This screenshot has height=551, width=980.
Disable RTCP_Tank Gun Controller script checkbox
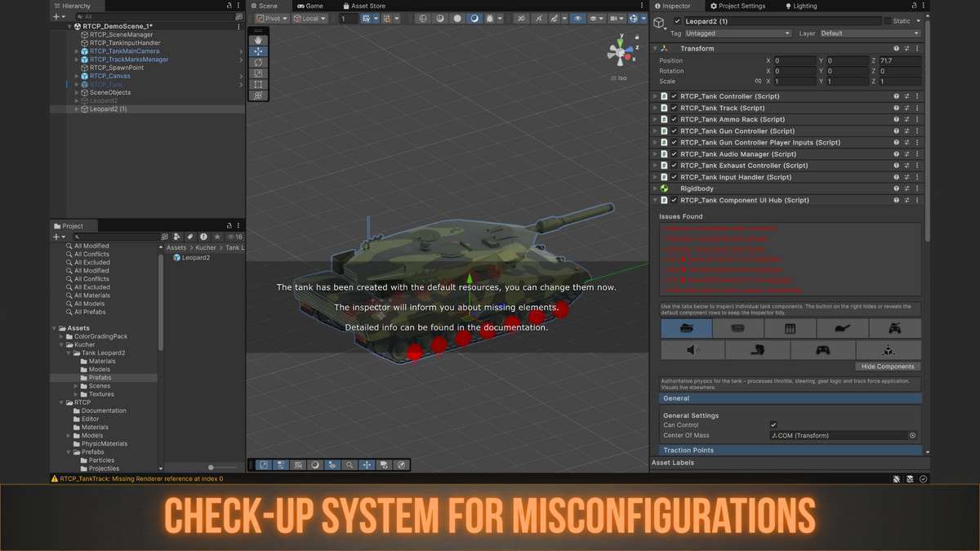tap(674, 131)
